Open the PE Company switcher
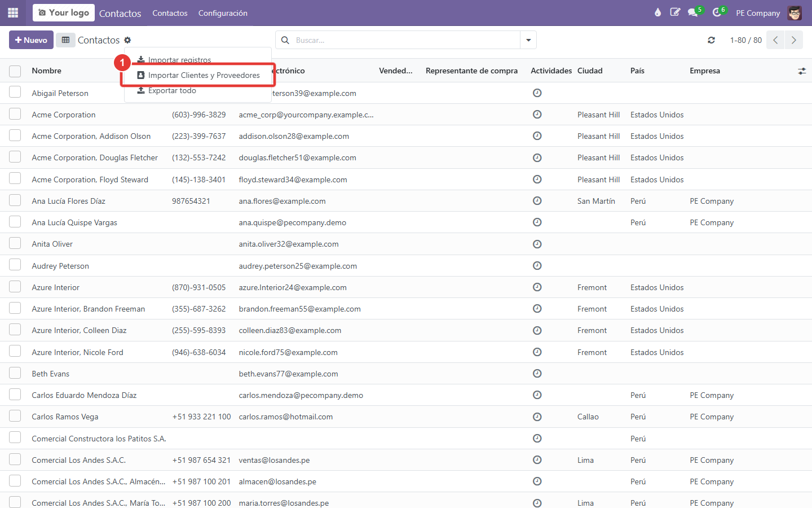This screenshot has height=508, width=812. pyautogui.click(x=758, y=13)
